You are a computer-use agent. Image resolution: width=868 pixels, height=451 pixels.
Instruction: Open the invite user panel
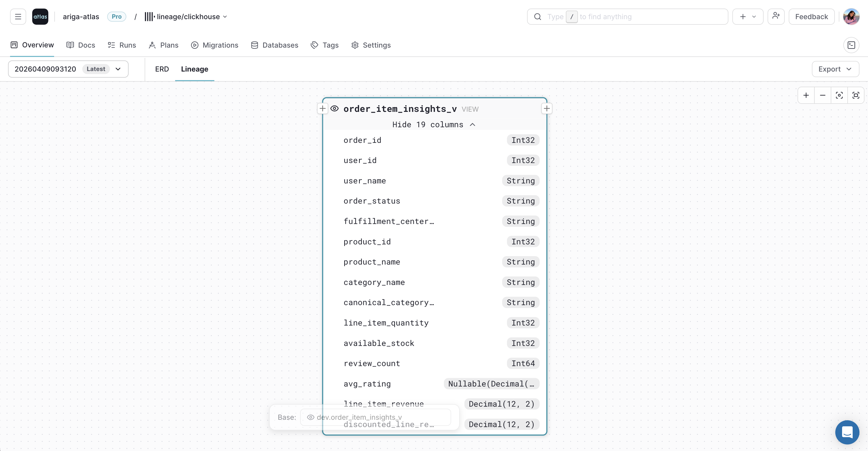pyautogui.click(x=776, y=16)
